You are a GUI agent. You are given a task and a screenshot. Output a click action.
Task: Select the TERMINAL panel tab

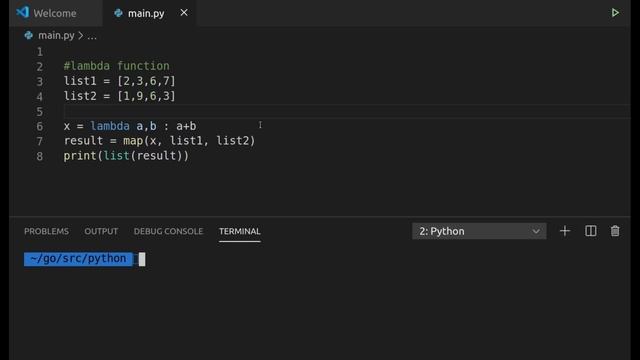point(240,231)
